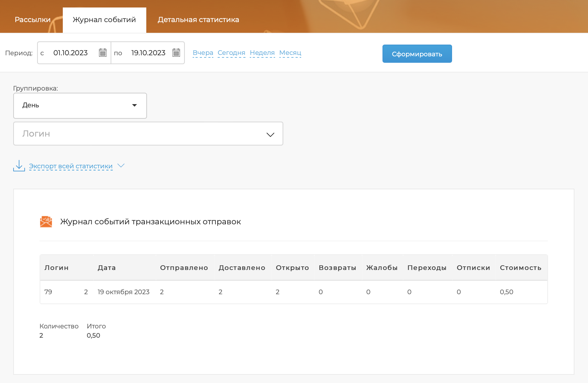
Task: Click the 19 октября 2023 table row
Action: [123, 292]
